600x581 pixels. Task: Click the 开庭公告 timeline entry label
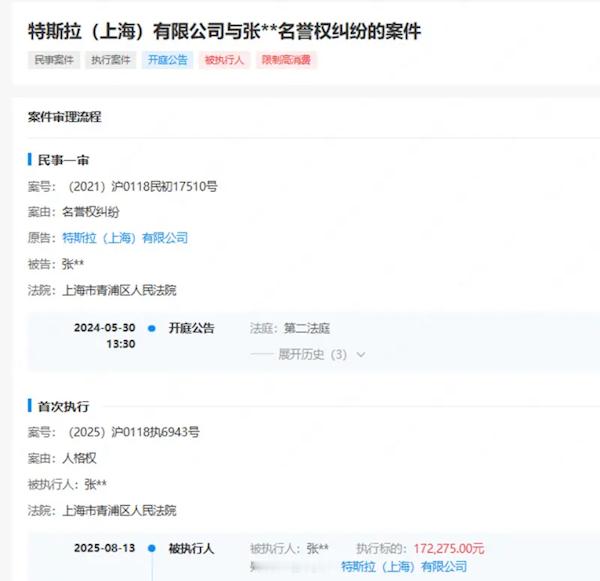192,328
